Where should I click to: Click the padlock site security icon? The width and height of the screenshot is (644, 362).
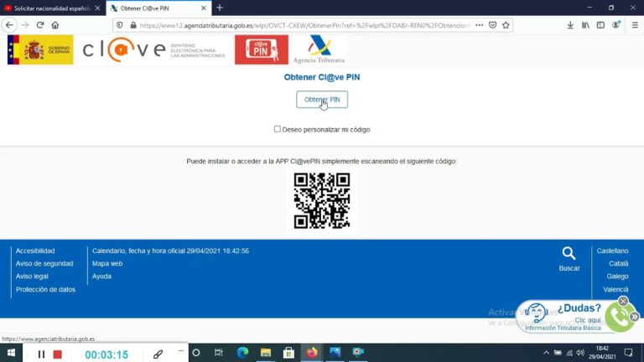point(133,25)
